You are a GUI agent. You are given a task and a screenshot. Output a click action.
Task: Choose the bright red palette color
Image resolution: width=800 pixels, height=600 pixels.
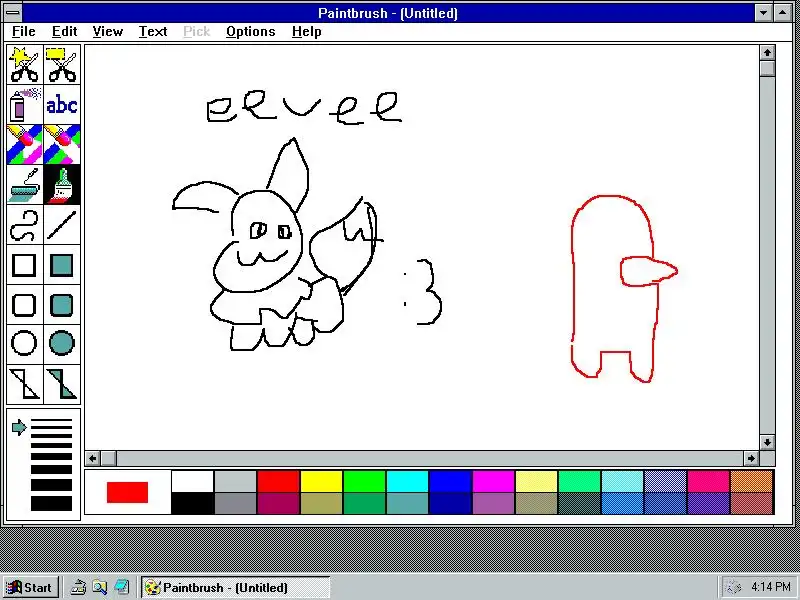coord(278,482)
